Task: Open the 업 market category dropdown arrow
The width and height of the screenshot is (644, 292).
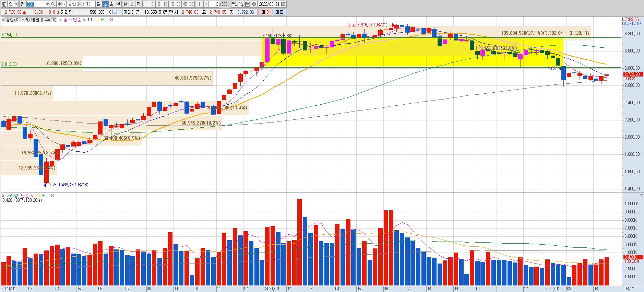Action: click(x=16, y=4)
